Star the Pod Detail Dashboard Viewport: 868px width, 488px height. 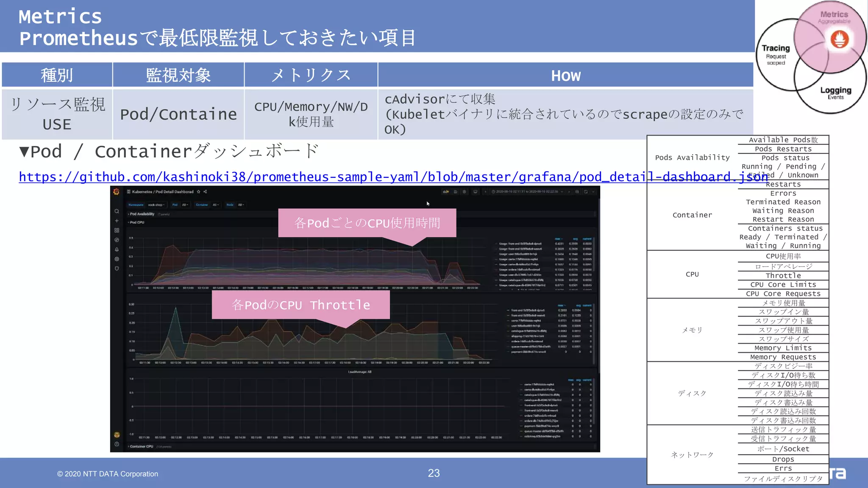tap(198, 192)
